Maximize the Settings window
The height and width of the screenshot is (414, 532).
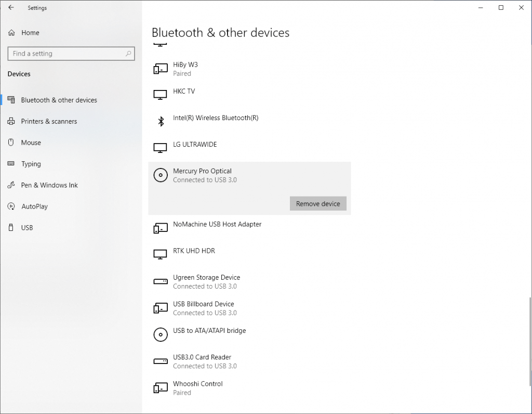[501, 7]
